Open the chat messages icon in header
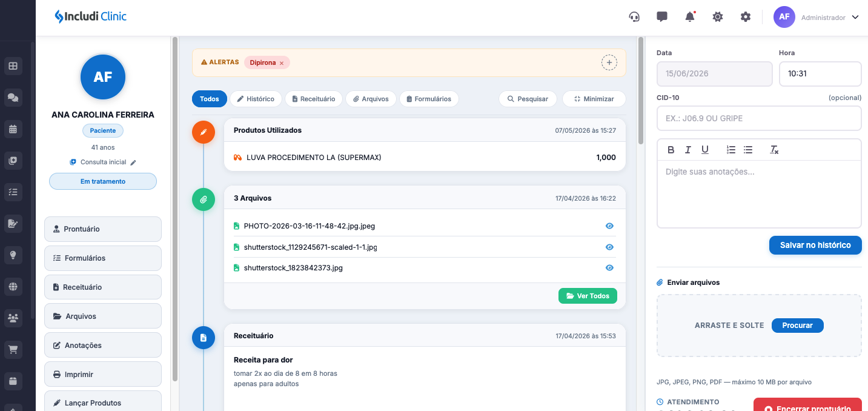Image resolution: width=868 pixels, height=411 pixels. [x=662, y=17]
